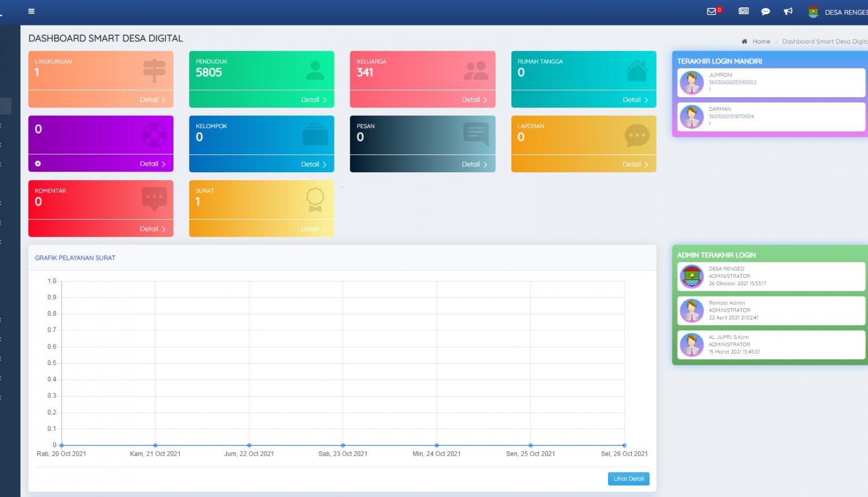Image resolution: width=868 pixels, height=497 pixels.
Task: Click the megaphone announcement icon
Action: coord(788,11)
